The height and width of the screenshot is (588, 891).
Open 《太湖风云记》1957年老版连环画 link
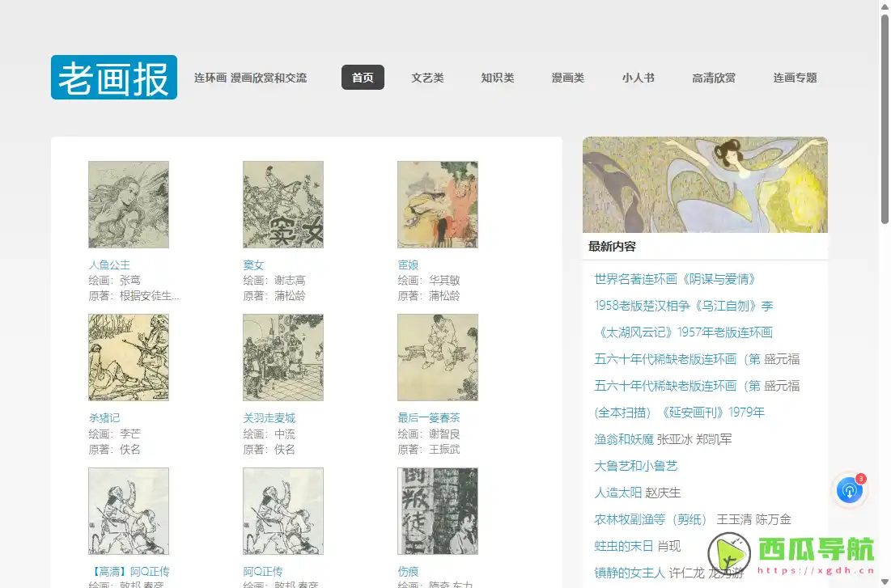click(x=683, y=332)
